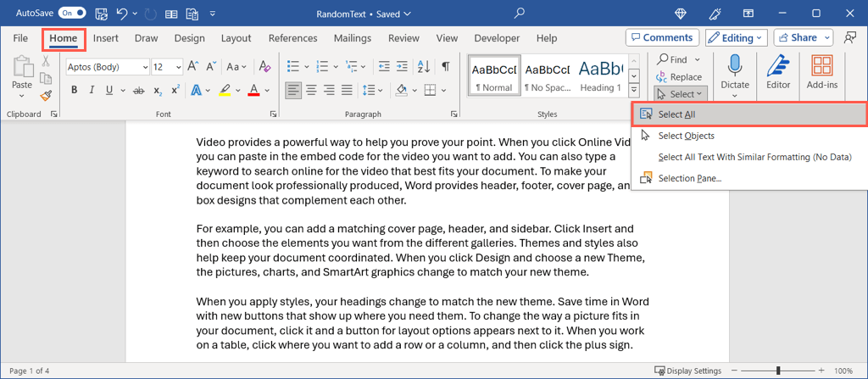
Task: Turn off the AutoSave switch
Action: click(x=72, y=14)
